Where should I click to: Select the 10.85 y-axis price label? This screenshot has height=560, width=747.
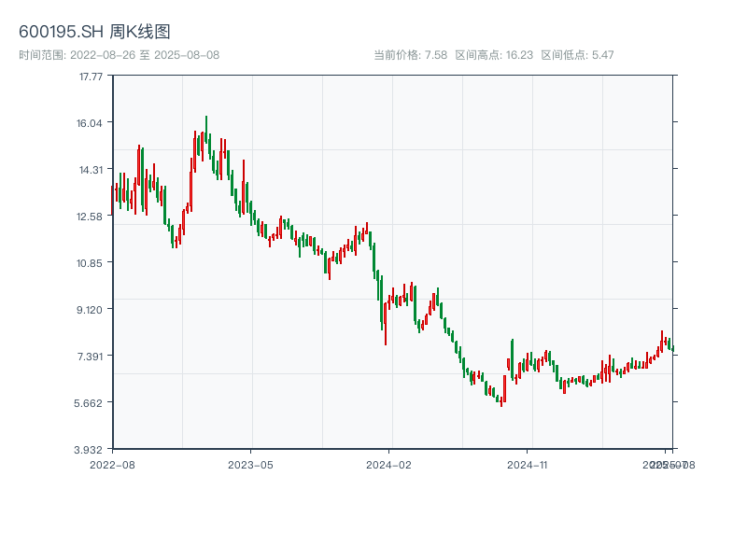pyautogui.click(x=90, y=263)
